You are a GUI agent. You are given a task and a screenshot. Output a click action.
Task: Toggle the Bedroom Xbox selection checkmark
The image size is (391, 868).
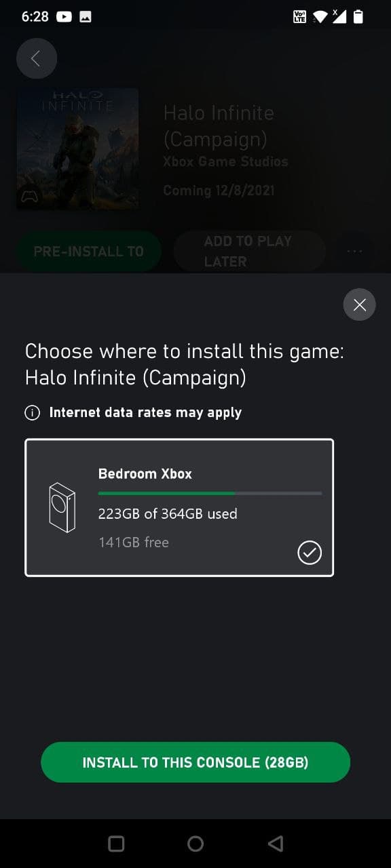pos(310,553)
